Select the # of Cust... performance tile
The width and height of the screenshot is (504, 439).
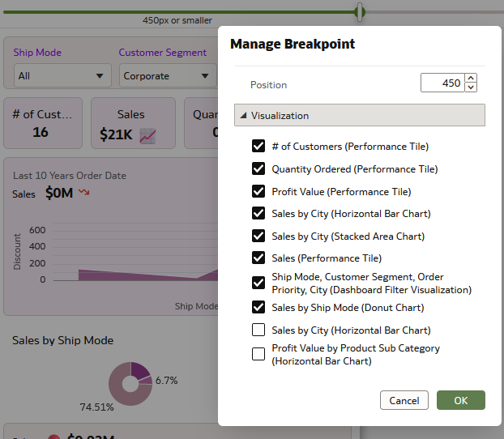coord(43,123)
